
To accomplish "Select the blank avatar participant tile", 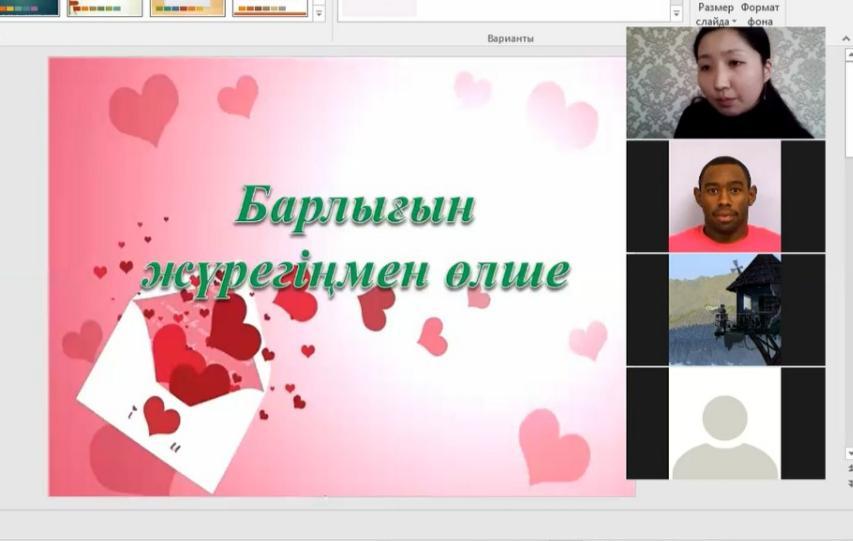I will tap(725, 423).
